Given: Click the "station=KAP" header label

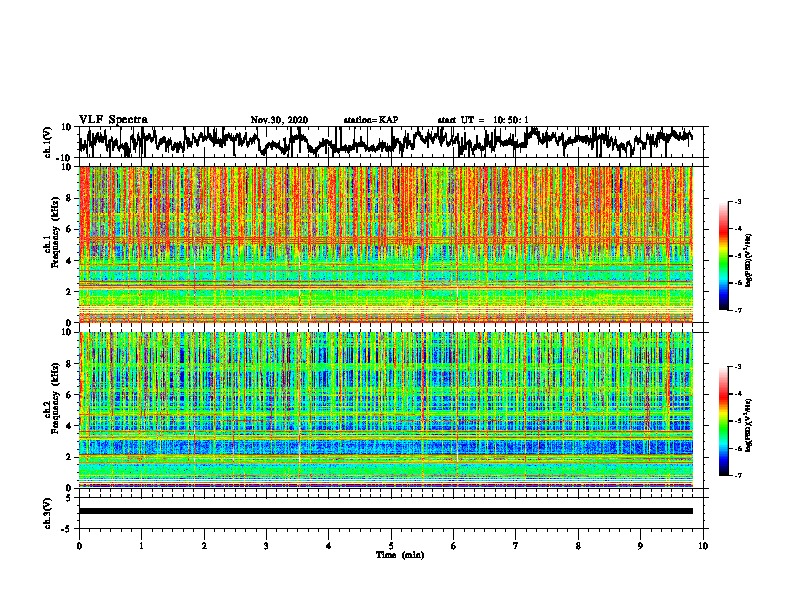Looking at the screenshot, I should [370, 120].
